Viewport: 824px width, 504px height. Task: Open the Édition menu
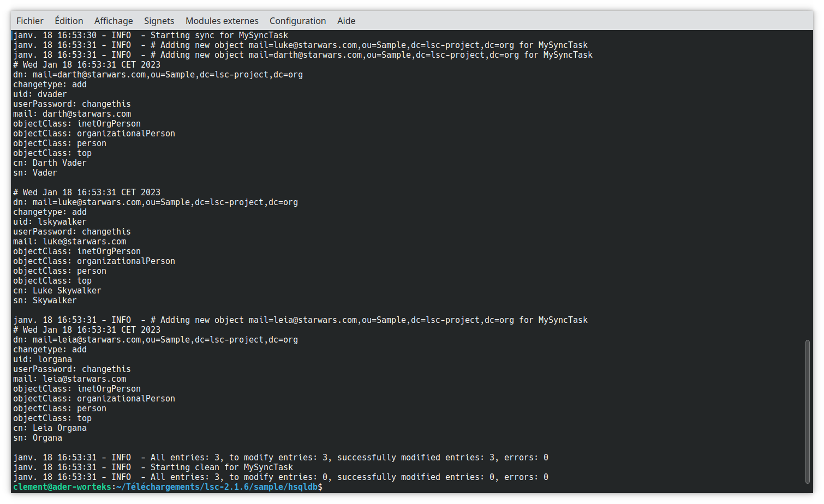(x=69, y=21)
